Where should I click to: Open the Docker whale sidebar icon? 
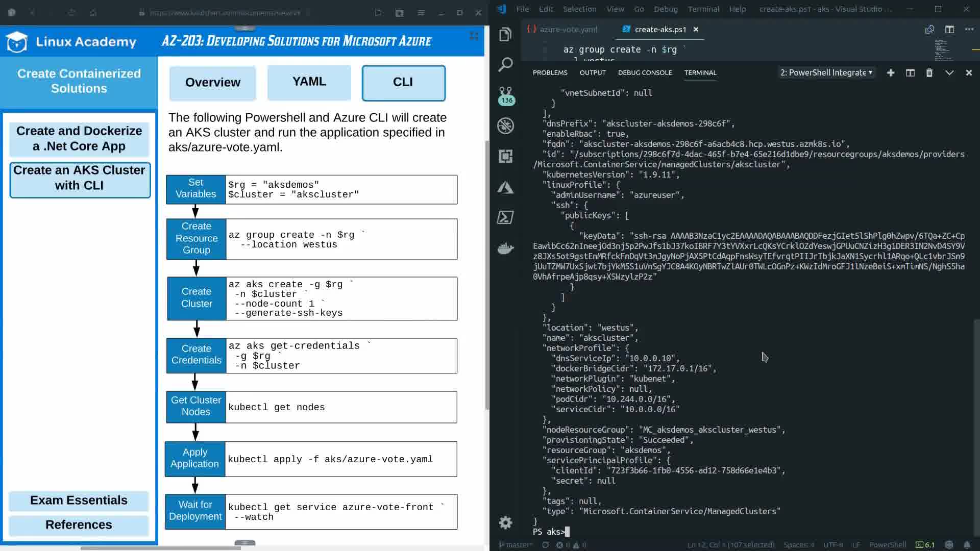click(x=505, y=248)
